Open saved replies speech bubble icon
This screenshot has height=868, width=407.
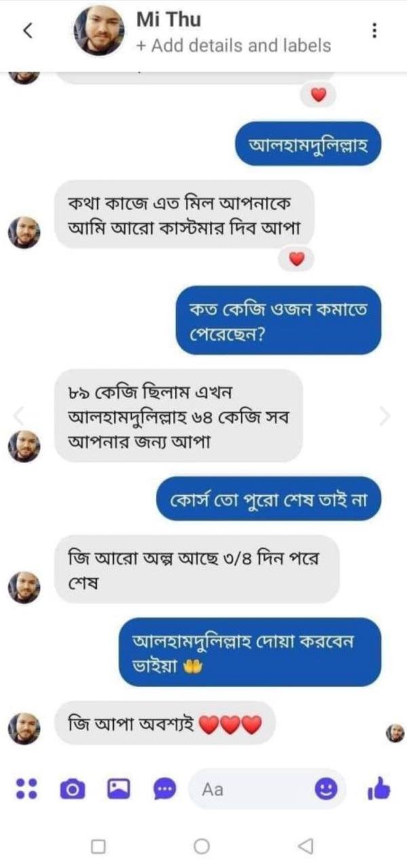pyautogui.click(x=164, y=789)
